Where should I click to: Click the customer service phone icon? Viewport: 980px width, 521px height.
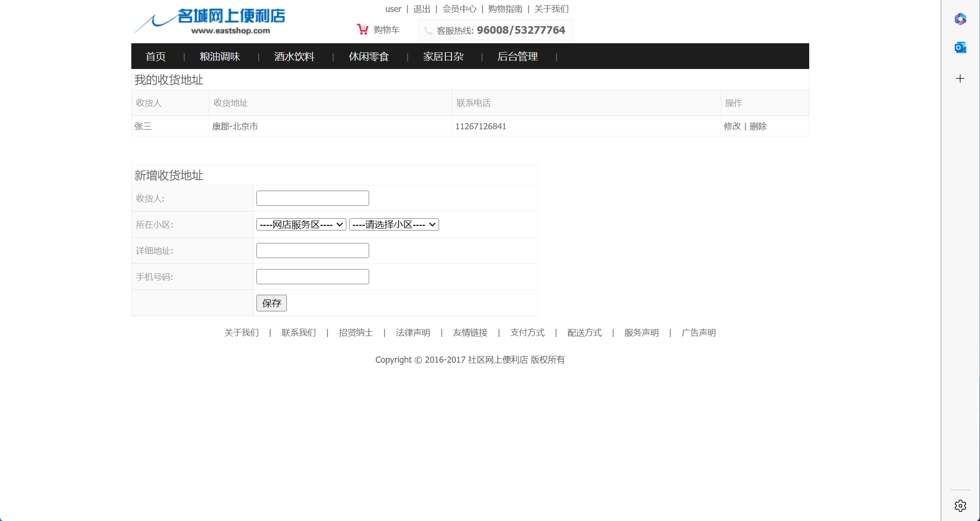(428, 30)
